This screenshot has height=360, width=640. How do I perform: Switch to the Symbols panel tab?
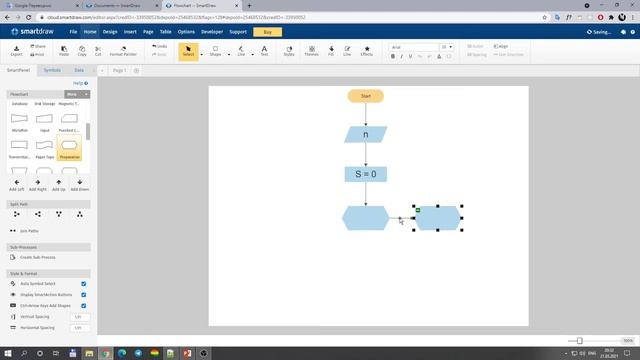52,70
